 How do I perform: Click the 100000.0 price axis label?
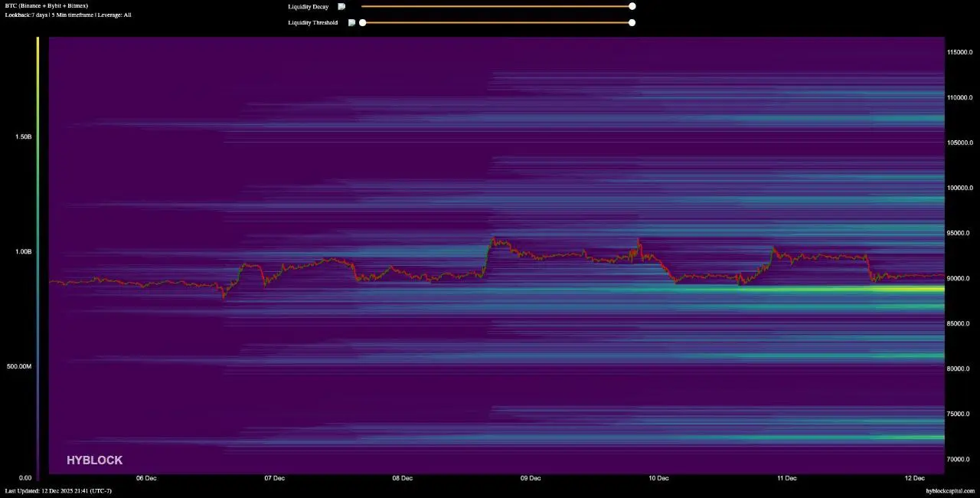(x=959, y=188)
